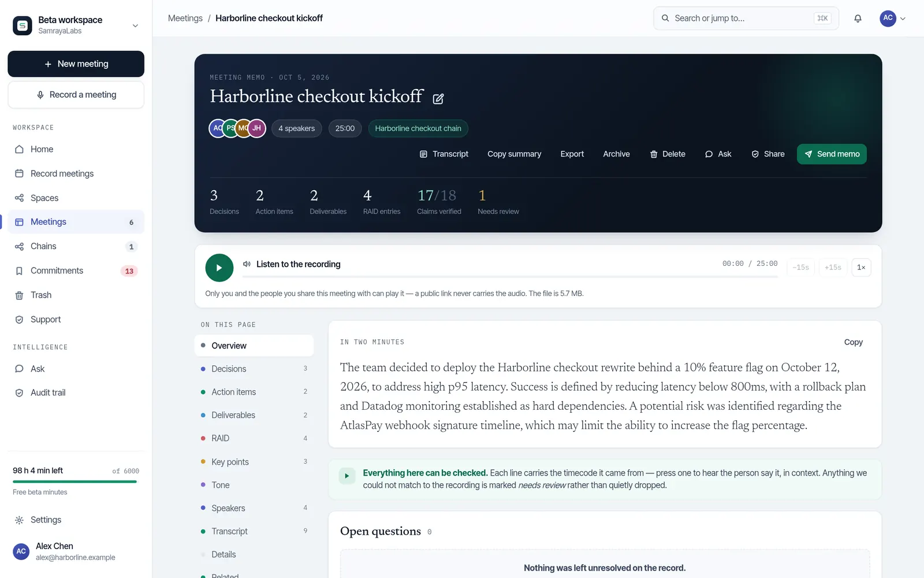924x578 pixels.
Task: Delete this meeting memo
Action: [x=668, y=154]
